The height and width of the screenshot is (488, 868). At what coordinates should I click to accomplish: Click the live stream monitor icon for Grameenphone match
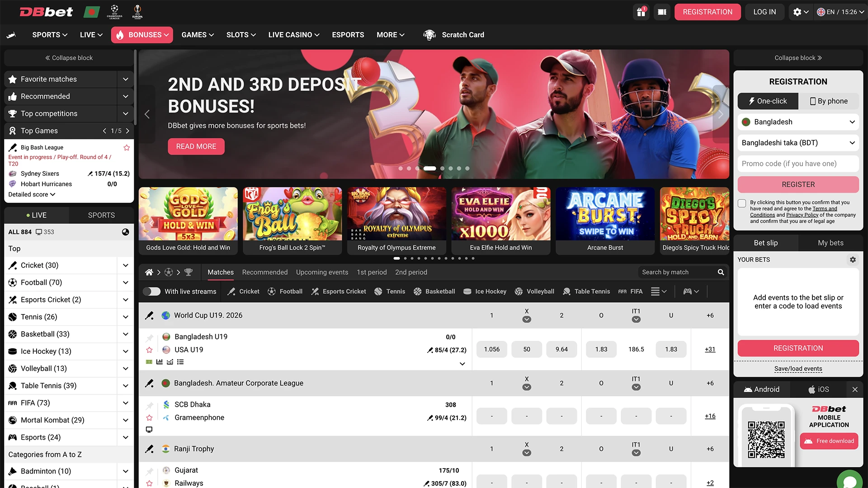149,429
